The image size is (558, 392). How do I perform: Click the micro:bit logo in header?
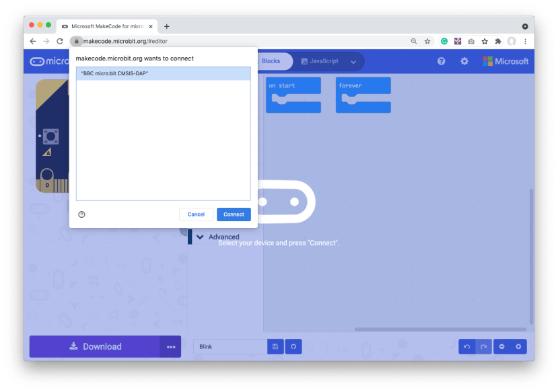pyautogui.click(x=49, y=61)
